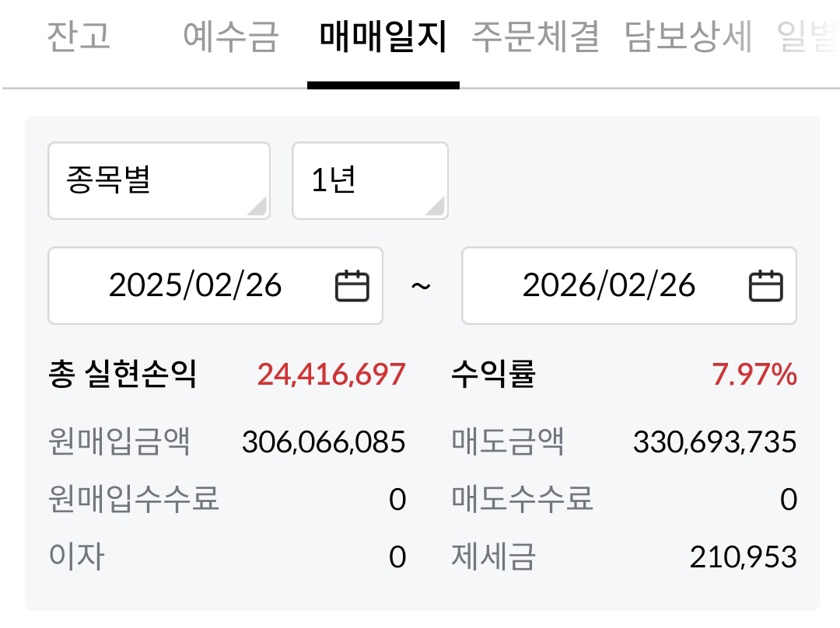Select the 매매일지 tab
The image size is (840, 628).
coord(383,37)
